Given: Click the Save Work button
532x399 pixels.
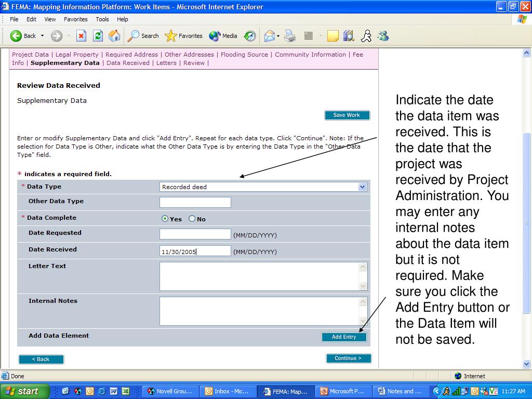Looking at the screenshot, I should point(347,115).
